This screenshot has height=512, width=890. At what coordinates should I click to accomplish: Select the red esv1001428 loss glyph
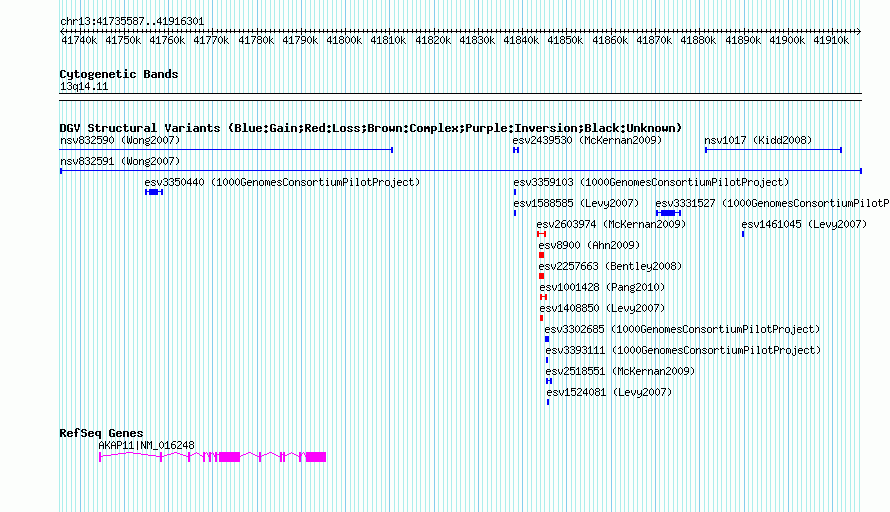[x=543, y=297]
